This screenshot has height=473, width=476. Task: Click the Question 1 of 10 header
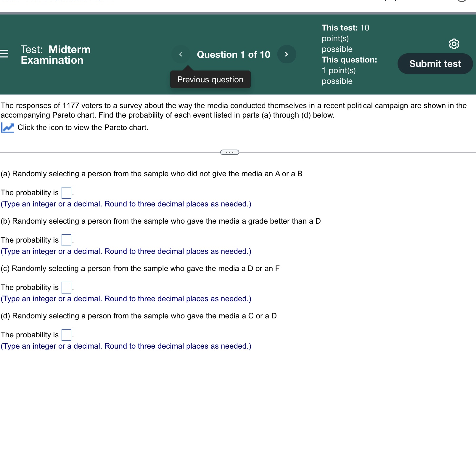point(234,54)
